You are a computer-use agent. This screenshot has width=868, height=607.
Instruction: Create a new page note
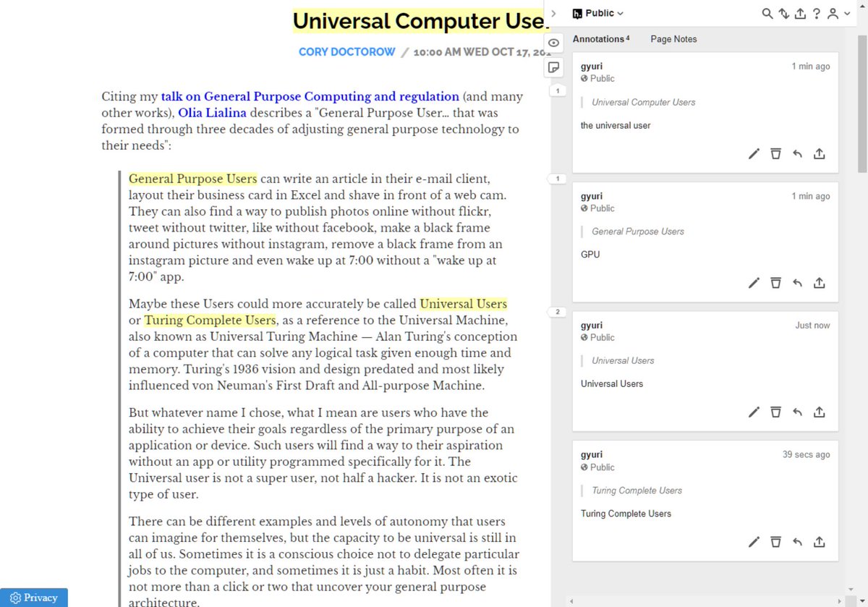pos(553,67)
